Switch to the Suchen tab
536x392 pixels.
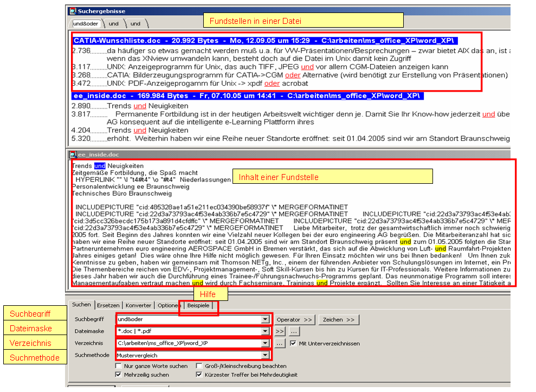pos(81,304)
